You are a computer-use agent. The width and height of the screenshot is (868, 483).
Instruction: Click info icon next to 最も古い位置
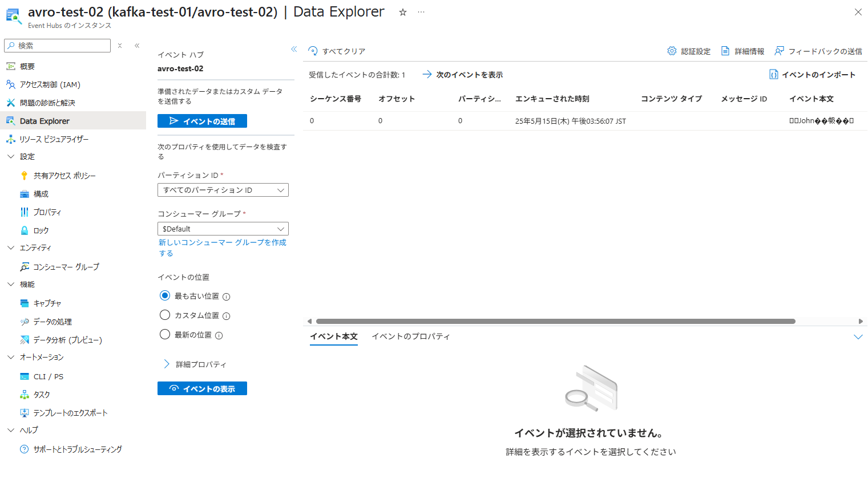click(227, 297)
